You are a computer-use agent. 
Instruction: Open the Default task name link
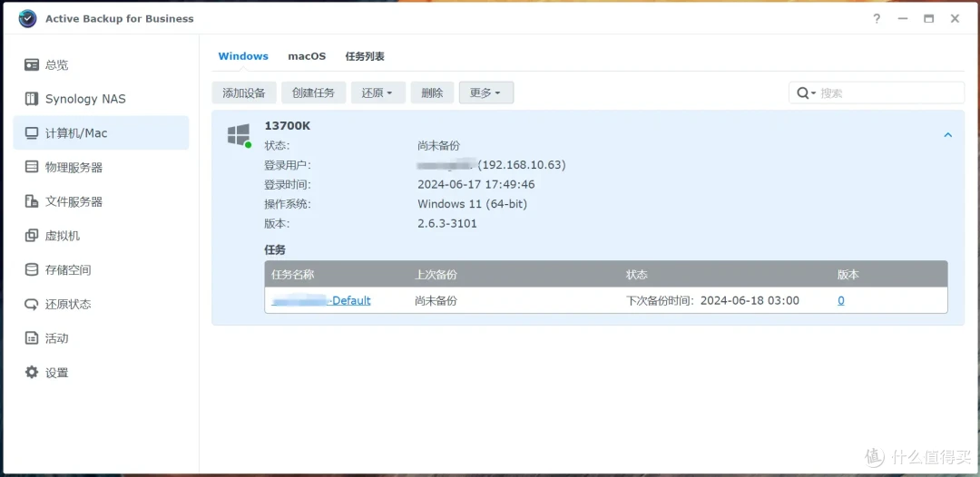(x=321, y=300)
